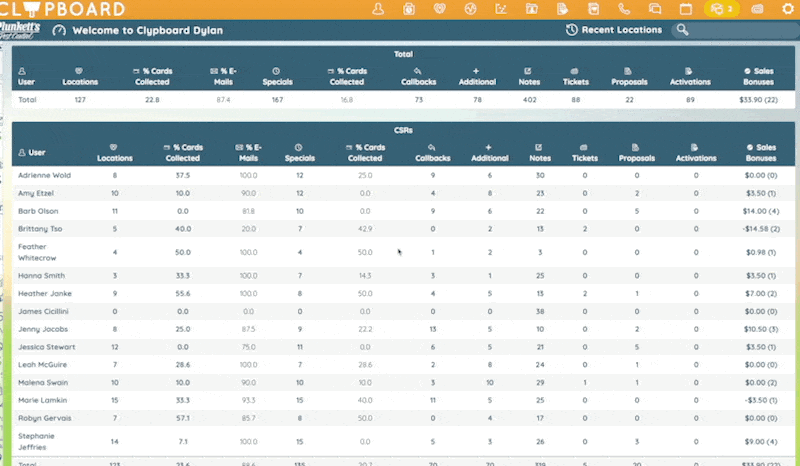Click the $33.90 (22) total sales bonus
The height and width of the screenshot is (466, 800).
click(x=758, y=100)
